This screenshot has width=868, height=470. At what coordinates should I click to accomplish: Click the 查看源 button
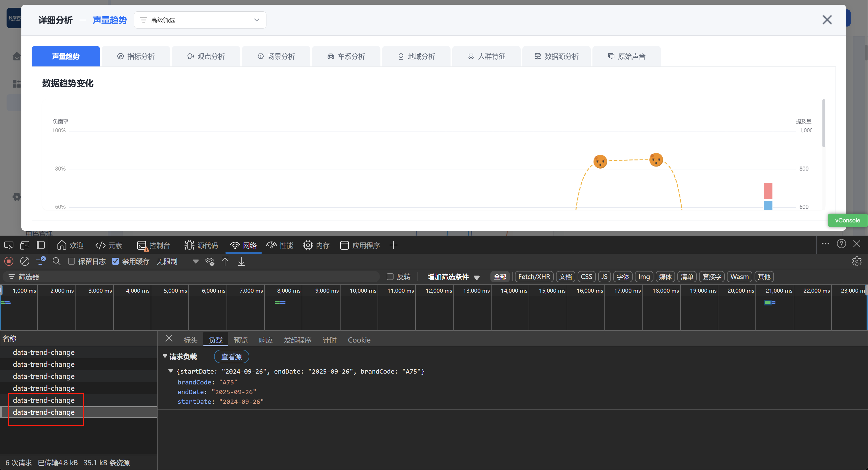click(x=231, y=357)
